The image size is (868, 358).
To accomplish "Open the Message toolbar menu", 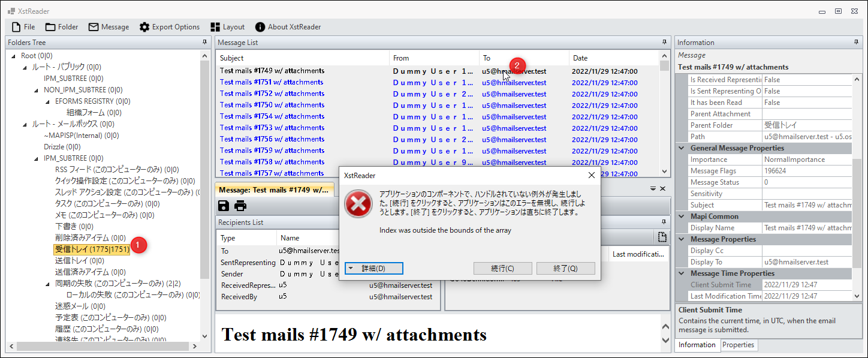I will [108, 27].
